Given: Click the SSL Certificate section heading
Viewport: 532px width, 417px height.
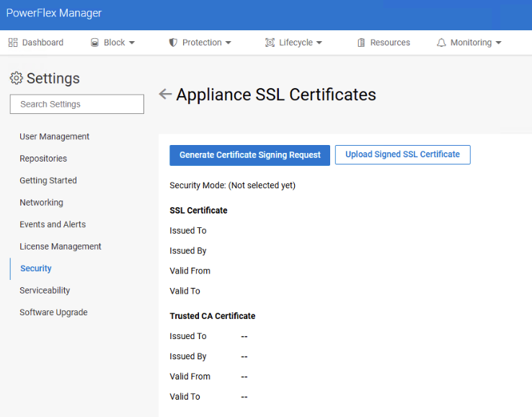Looking at the screenshot, I should pyautogui.click(x=198, y=211).
